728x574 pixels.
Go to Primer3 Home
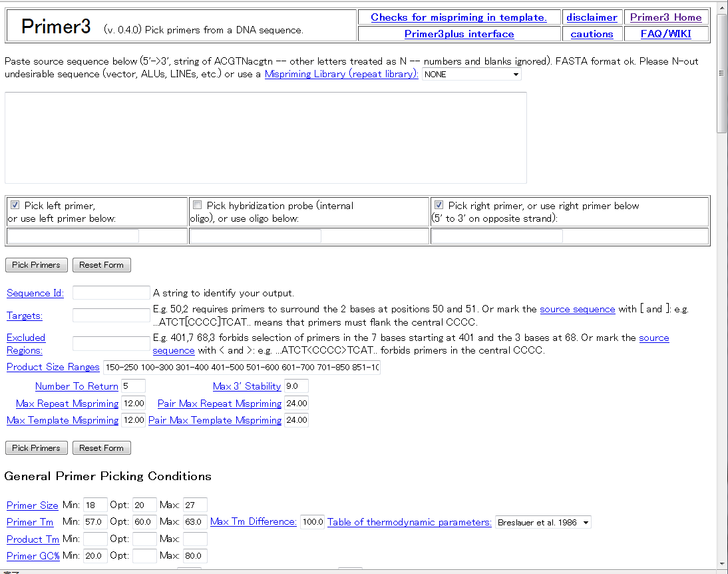(665, 17)
